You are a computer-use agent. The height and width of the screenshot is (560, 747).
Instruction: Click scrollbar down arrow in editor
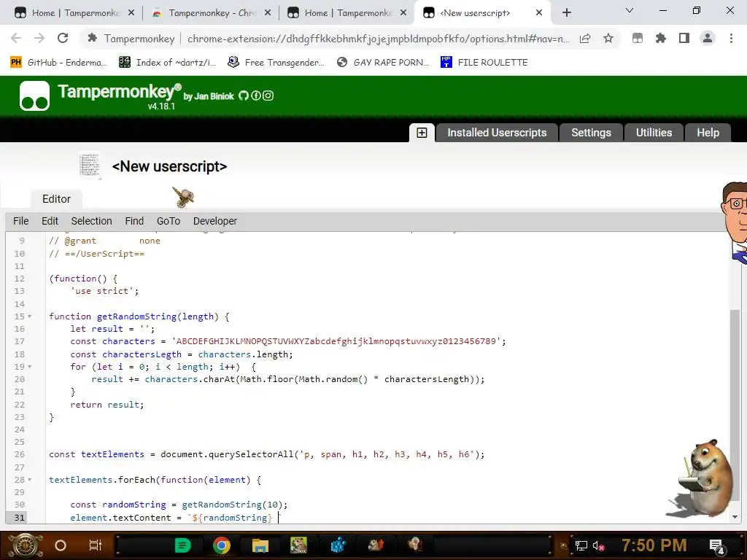[x=735, y=517]
